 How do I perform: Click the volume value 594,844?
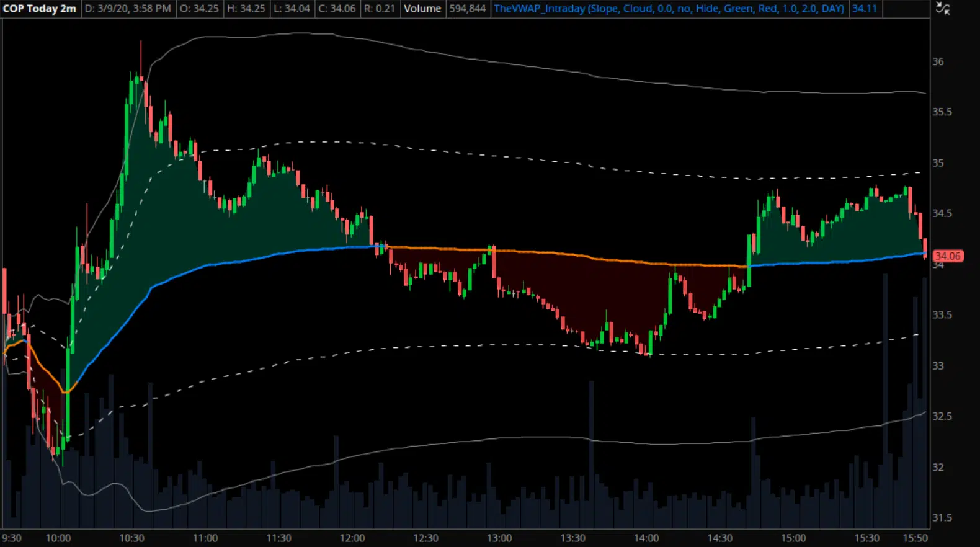tap(468, 9)
